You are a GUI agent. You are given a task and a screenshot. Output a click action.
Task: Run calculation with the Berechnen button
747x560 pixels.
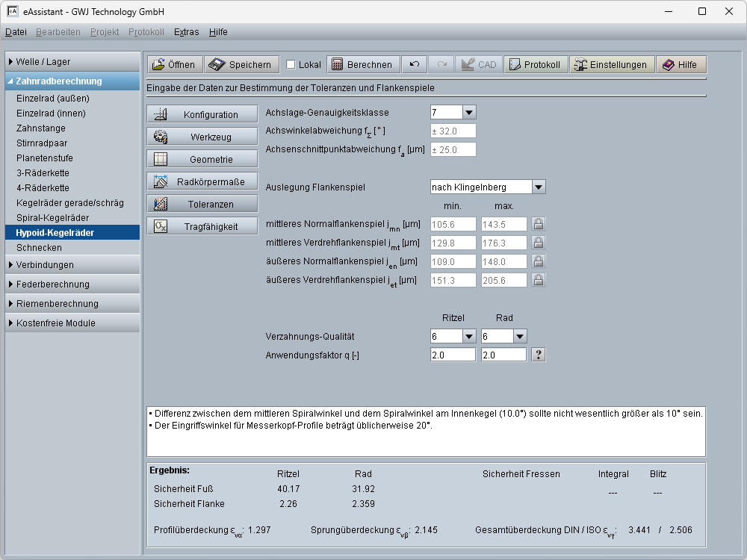(362, 65)
